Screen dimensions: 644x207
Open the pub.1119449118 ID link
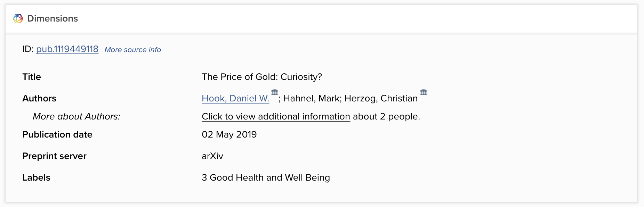coord(67,49)
